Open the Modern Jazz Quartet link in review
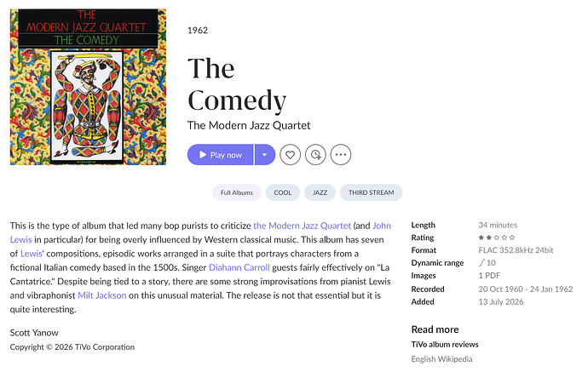This screenshot has width=588, height=372. point(303,226)
